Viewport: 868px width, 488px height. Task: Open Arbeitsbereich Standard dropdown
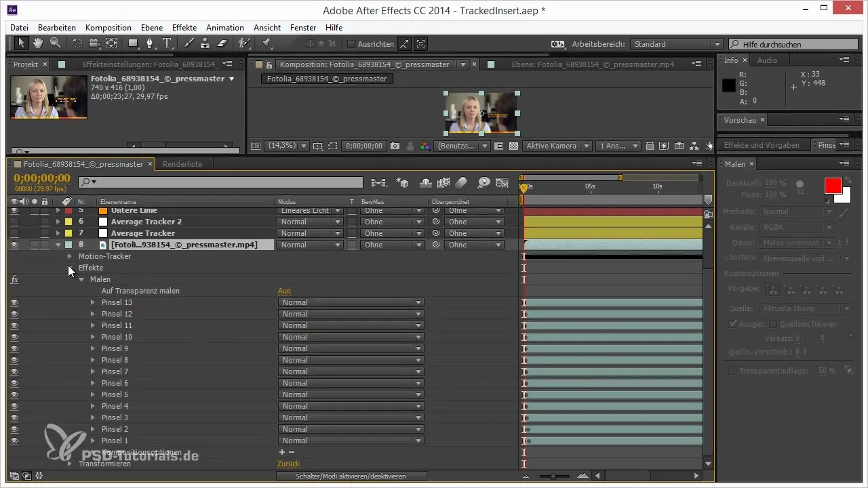675,44
